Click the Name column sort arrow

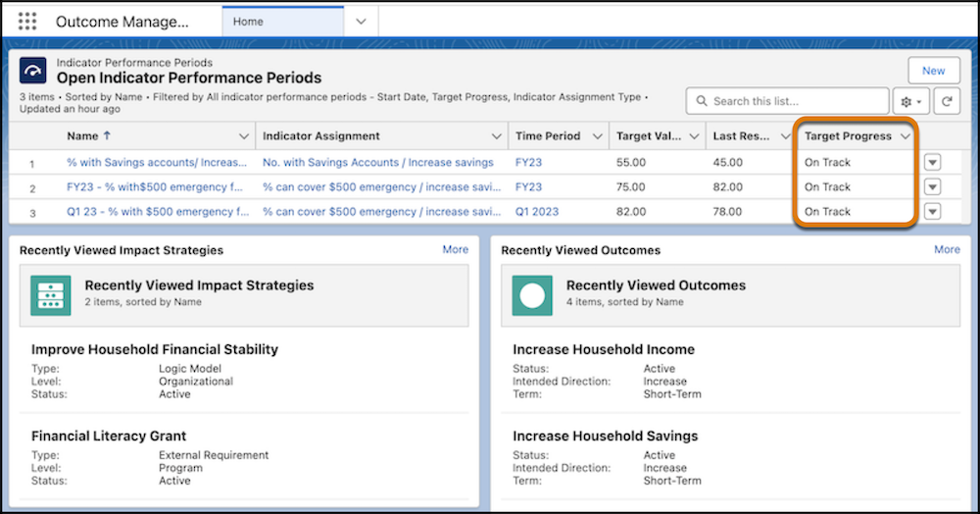click(x=107, y=135)
